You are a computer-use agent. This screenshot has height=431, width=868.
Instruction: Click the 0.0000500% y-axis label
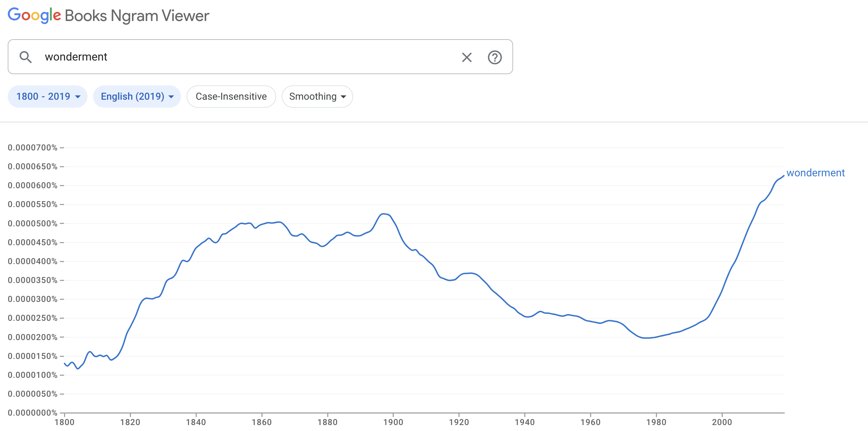point(33,224)
